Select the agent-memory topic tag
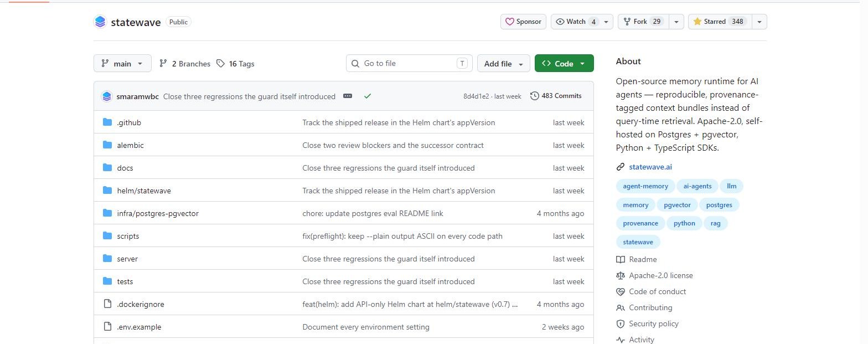The image size is (868, 344). coord(645,186)
